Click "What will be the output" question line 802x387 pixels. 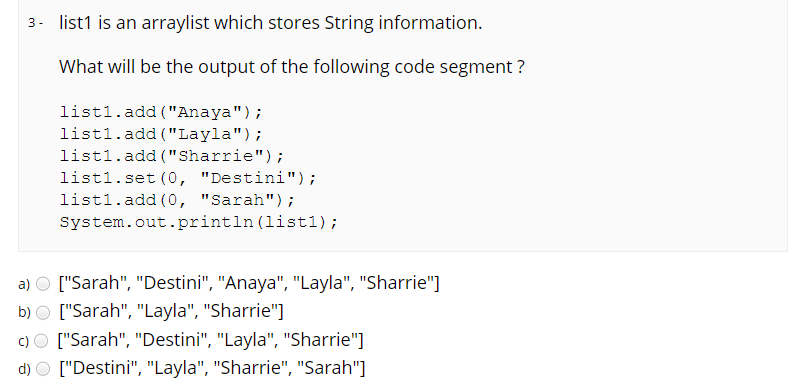click(292, 67)
